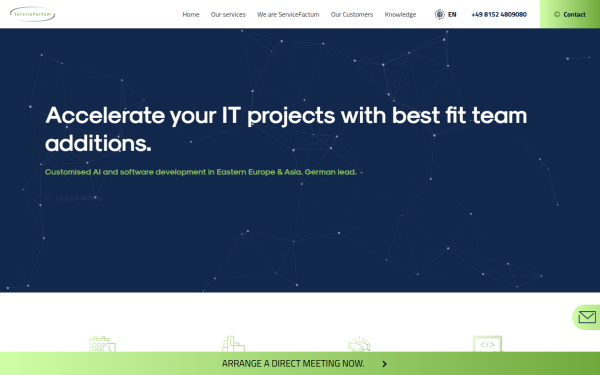Click the green subtitle about customised AI

(201, 172)
